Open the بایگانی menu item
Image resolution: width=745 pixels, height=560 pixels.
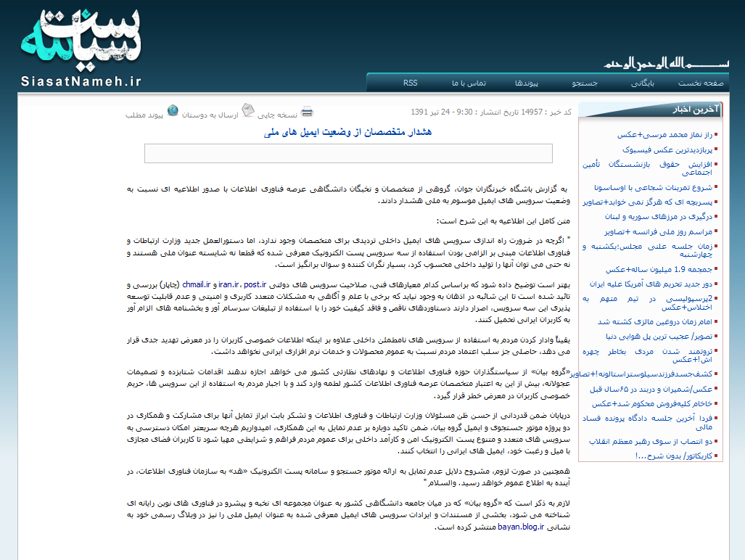pos(643,83)
